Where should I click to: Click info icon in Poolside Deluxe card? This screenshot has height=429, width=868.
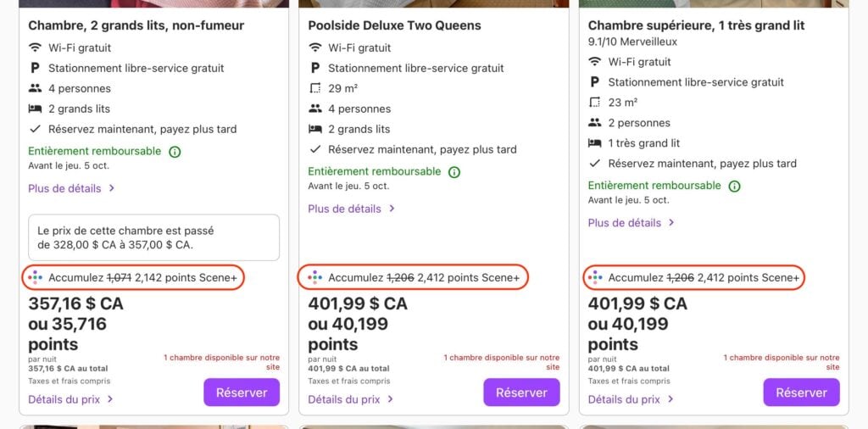click(454, 172)
